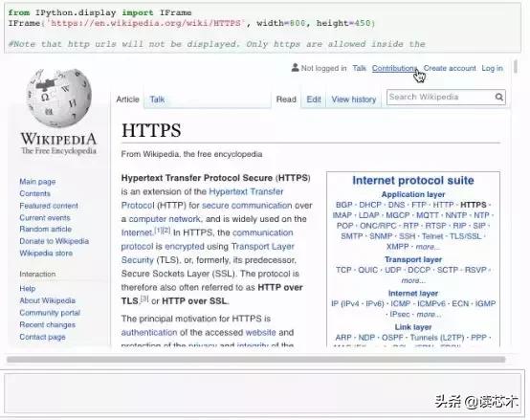Click the Log in link
The width and height of the screenshot is (530, 420).
492,68
